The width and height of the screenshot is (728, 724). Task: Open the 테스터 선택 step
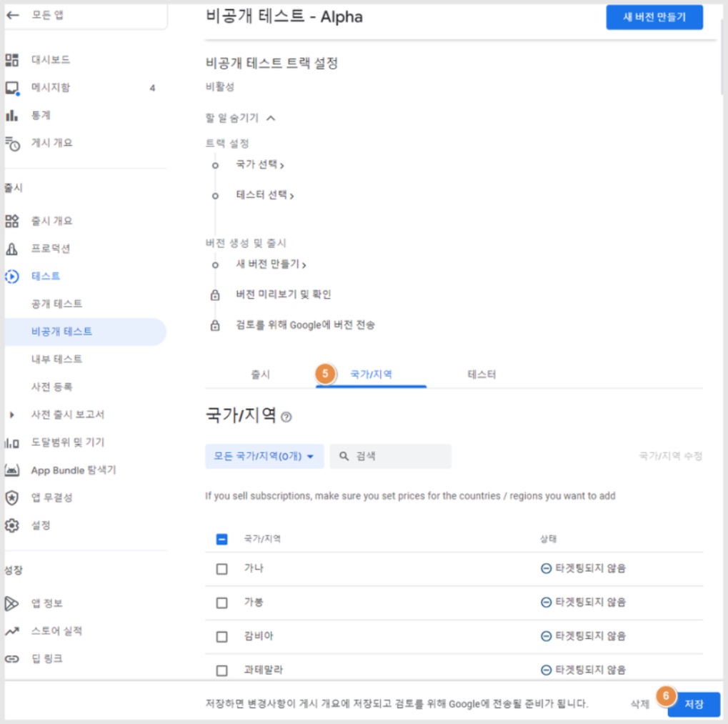tap(264, 196)
